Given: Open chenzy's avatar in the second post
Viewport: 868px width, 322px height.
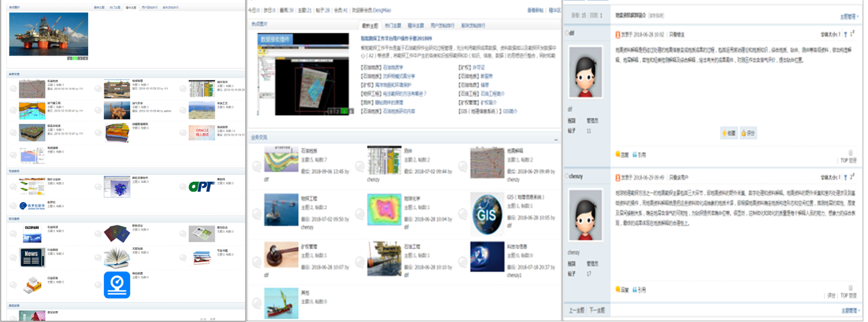Looking at the screenshot, I should pyautogui.click(x=585, y=215).
